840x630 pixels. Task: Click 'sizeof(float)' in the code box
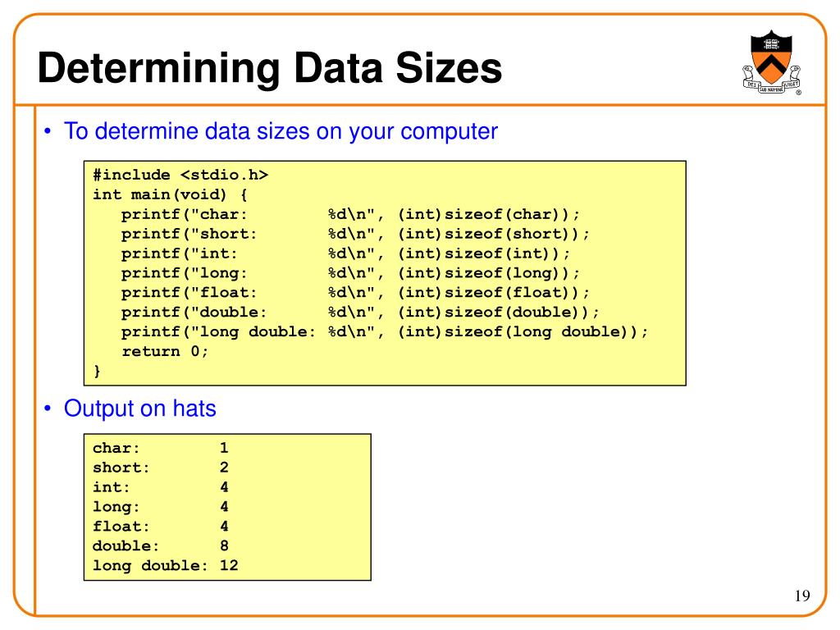[512, 293]
